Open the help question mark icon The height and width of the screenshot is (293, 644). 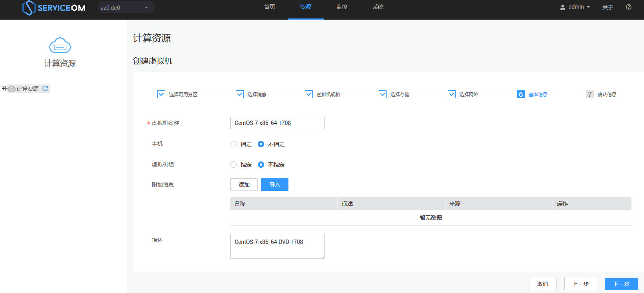click(x=629, y=7)
